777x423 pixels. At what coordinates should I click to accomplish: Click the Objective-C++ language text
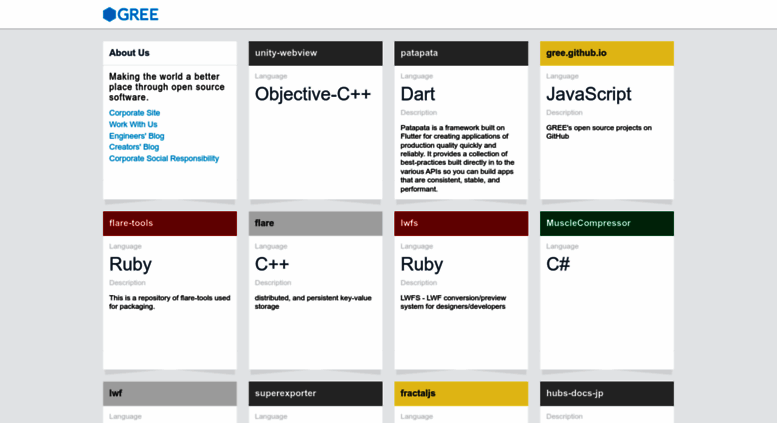pos(313,94)
